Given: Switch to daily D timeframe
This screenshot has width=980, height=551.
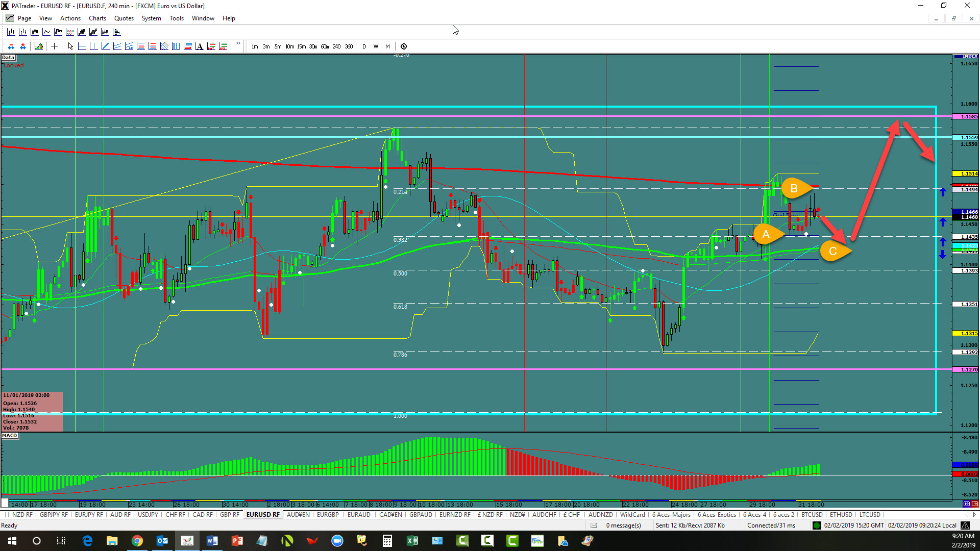Looking at the screenshot, I should pyautogui.click(x=364, y=46).
